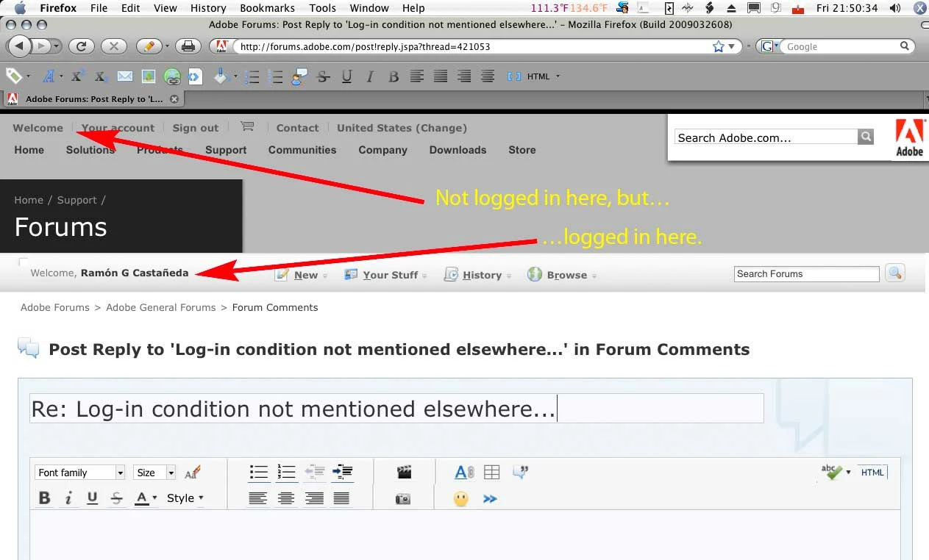Insert a video using the clapperboard icon
The height and width of the screenshot is (560, 929).
(403, 473)
